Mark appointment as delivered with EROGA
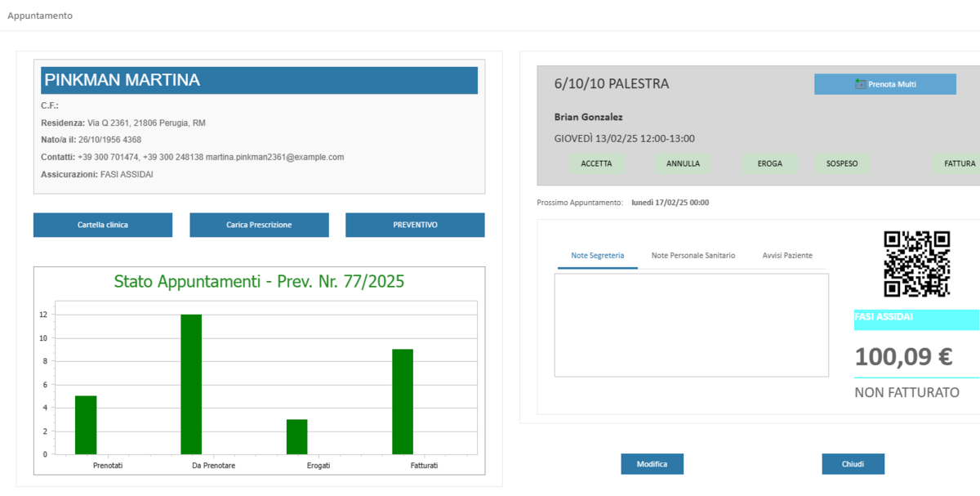This screenshot has height=496, width=980. (769, 163)
